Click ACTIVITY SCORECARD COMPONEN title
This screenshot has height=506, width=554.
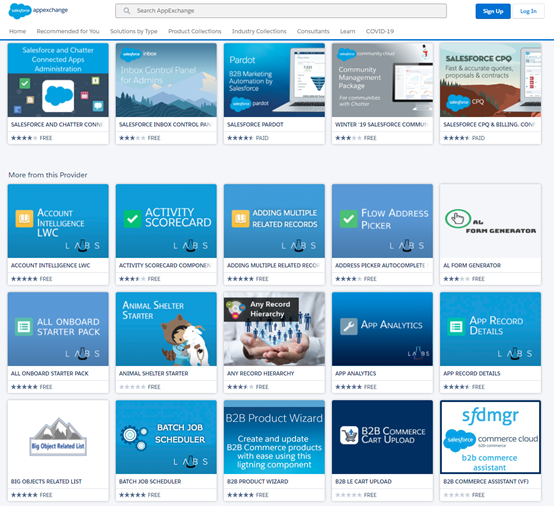(165, 265)
